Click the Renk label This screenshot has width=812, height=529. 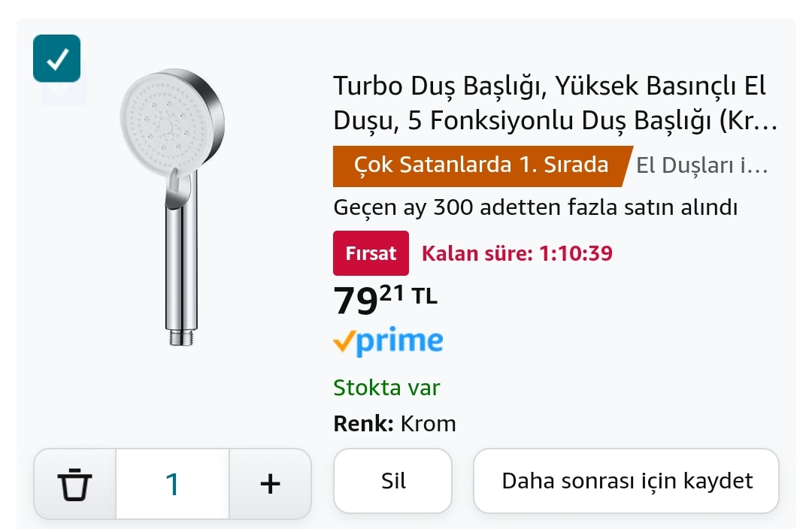coord(363,424)
